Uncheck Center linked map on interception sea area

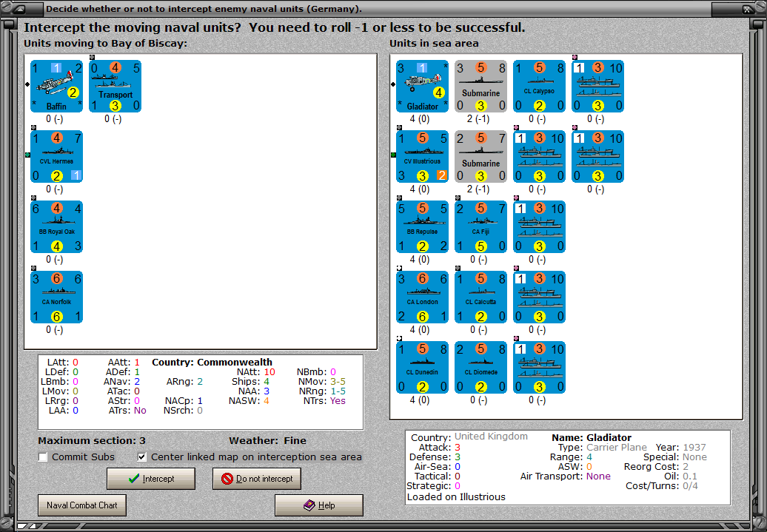[x=142, y=457]
